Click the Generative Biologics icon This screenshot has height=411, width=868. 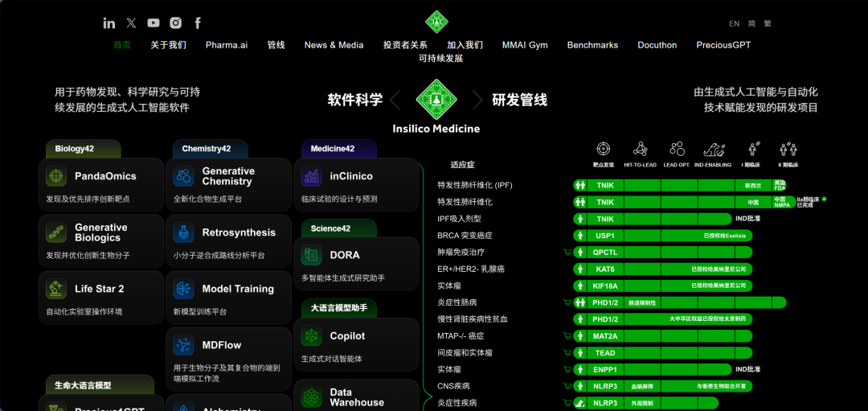click(x=56, y=232)
